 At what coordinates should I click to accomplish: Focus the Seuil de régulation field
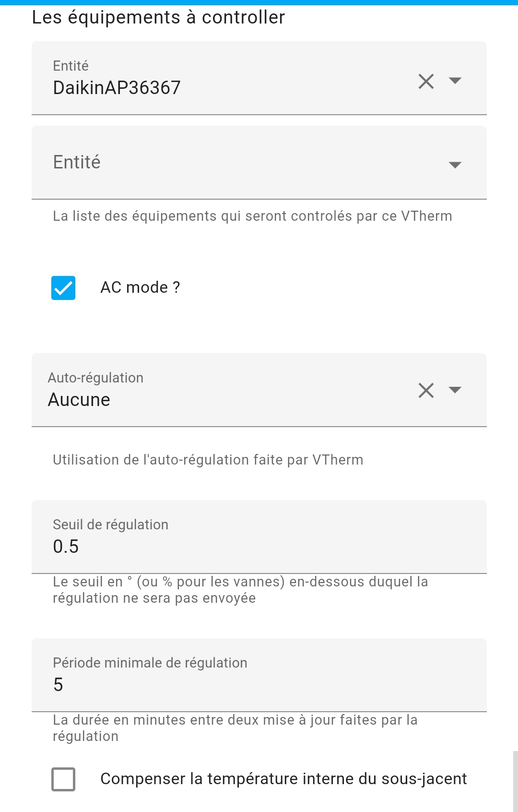point(259,546)
